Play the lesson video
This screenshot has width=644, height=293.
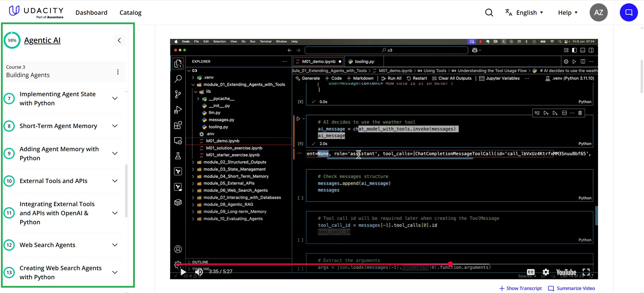pos(183,272)
